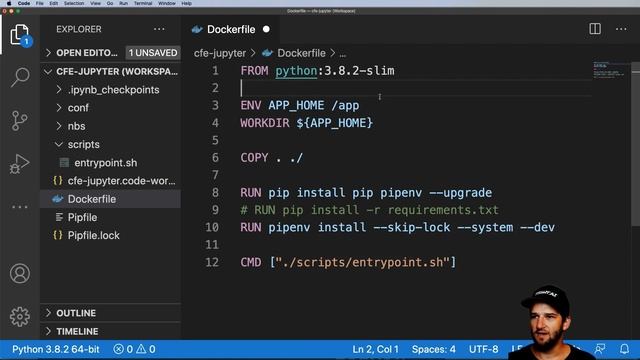Click the commented requirements.txt line
The height and width of the screenshot is (360, 640).
tap(369, 210)
